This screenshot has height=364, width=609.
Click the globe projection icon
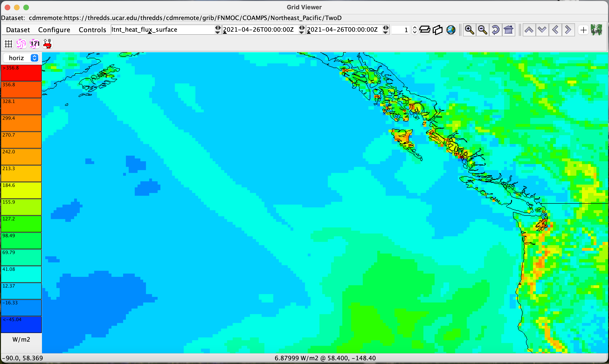coord(451,30)
